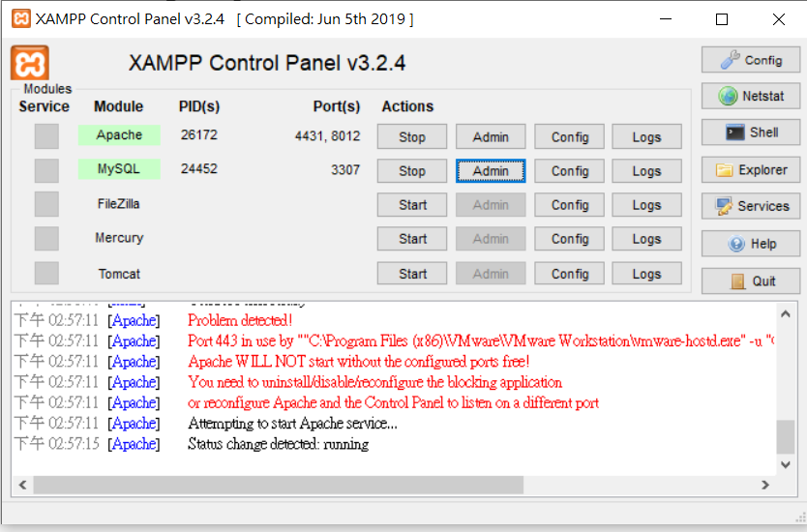Open Apache Config menu
Image resolution: width=807 pixels, height=532 pixels.
(x=569, y=136)
